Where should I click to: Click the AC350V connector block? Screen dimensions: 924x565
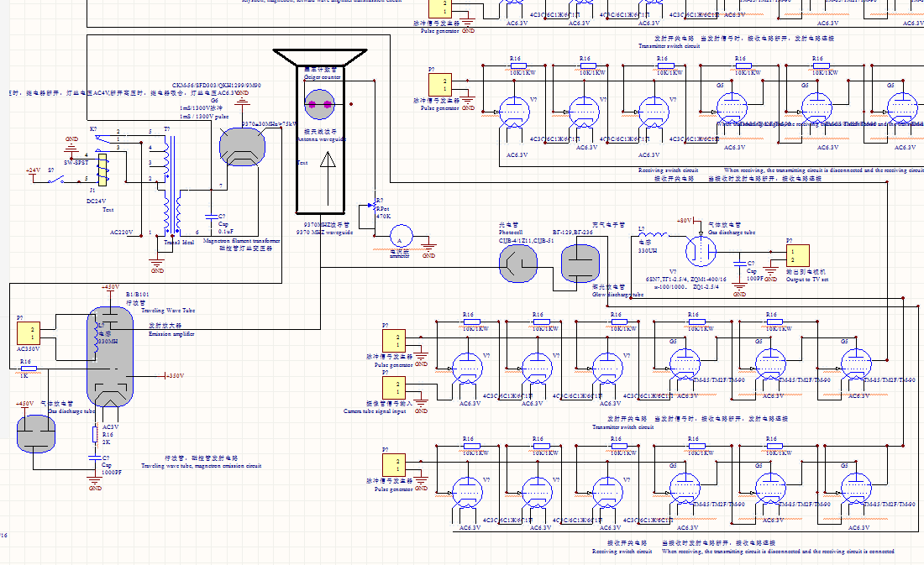point(31,332)
